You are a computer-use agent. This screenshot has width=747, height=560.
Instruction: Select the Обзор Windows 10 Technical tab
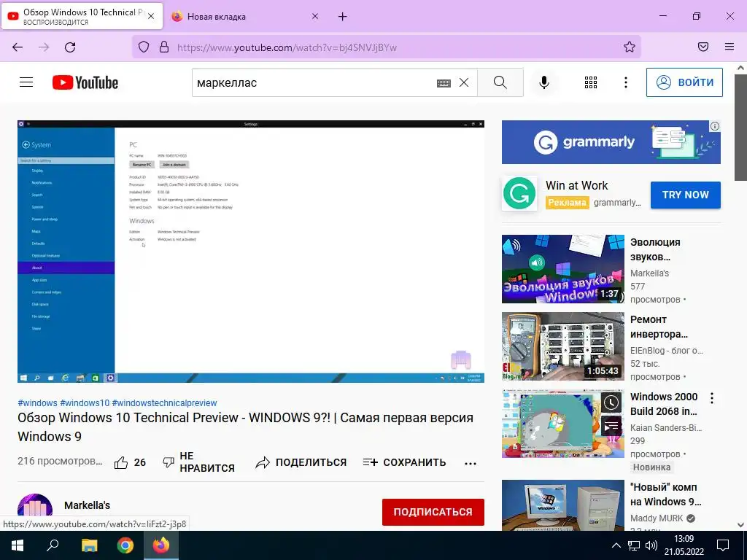pyautogui.click(x=82, y=16)
